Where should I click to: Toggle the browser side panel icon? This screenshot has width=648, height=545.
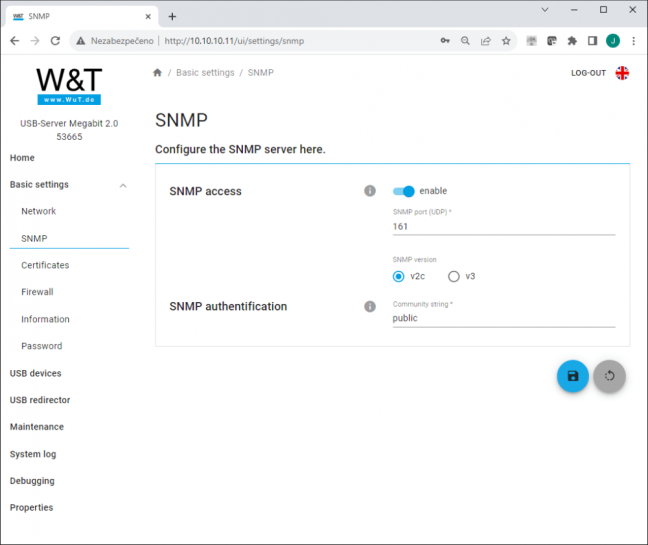592,40
